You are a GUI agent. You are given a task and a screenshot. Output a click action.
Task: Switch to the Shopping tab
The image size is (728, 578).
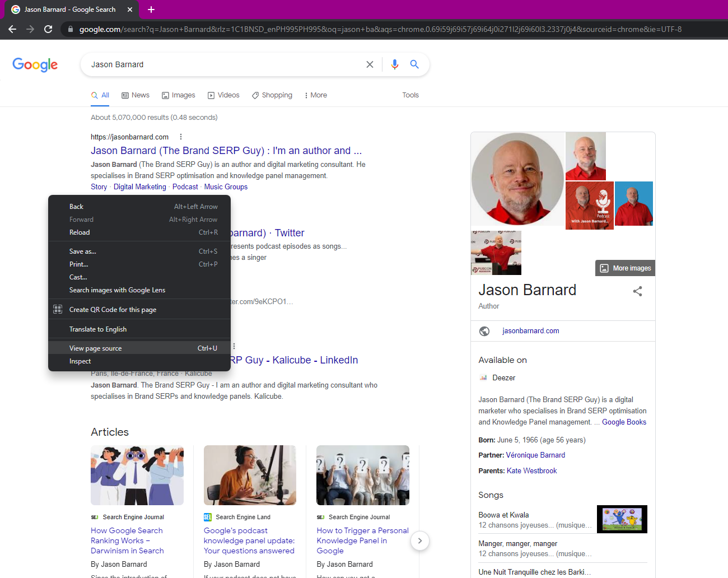point(272,95)
